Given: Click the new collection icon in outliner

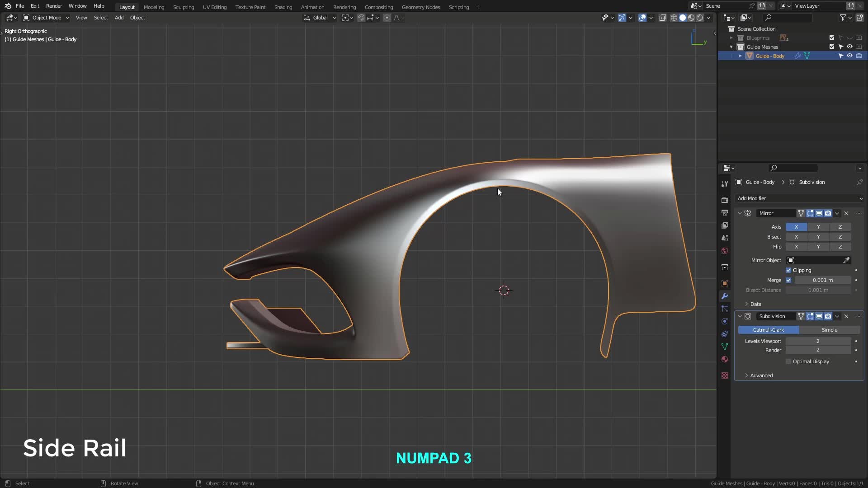Looking at the screenshot, I should [x=859, y=18].
